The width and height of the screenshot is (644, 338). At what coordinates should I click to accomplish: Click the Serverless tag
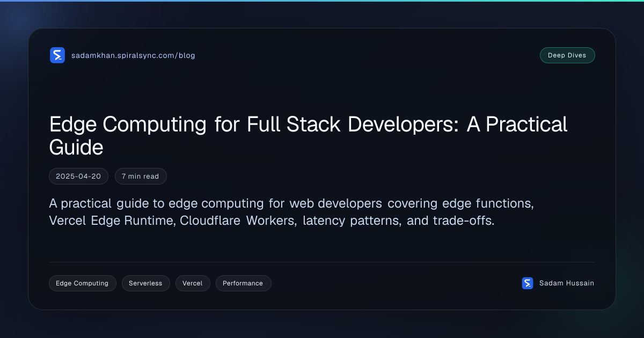pos(145,283)
